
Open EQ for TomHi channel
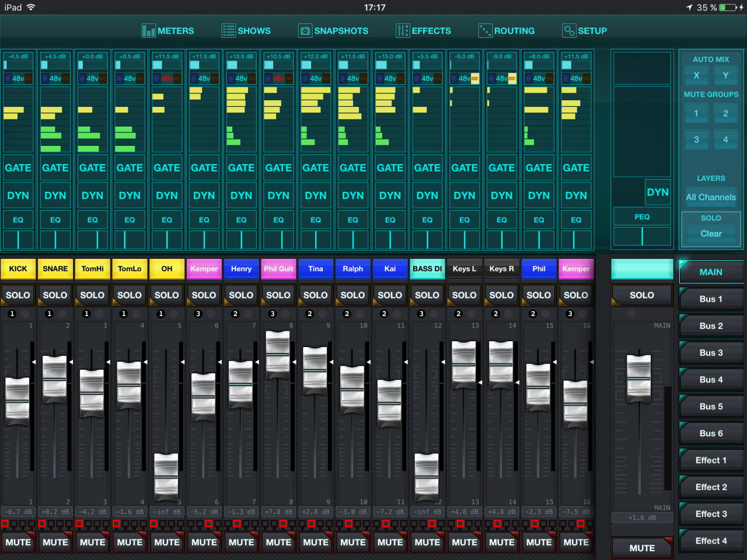92,220
